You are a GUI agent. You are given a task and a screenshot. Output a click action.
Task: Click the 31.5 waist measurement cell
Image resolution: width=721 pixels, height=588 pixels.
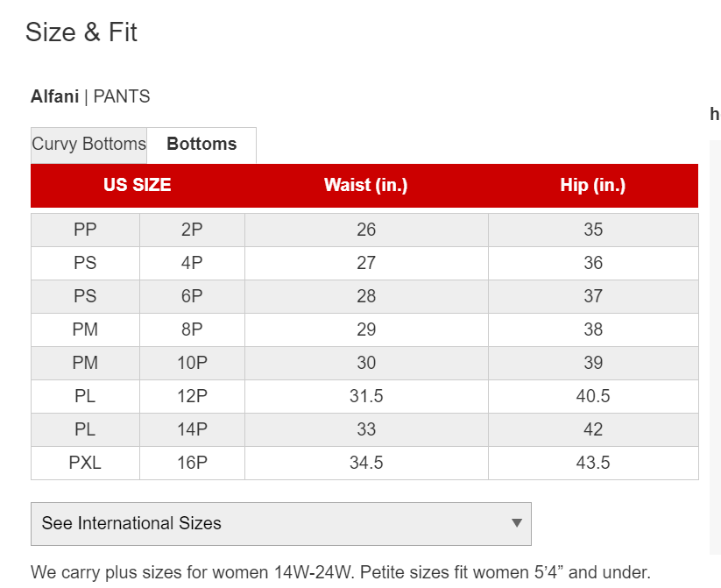coord(366,396)
